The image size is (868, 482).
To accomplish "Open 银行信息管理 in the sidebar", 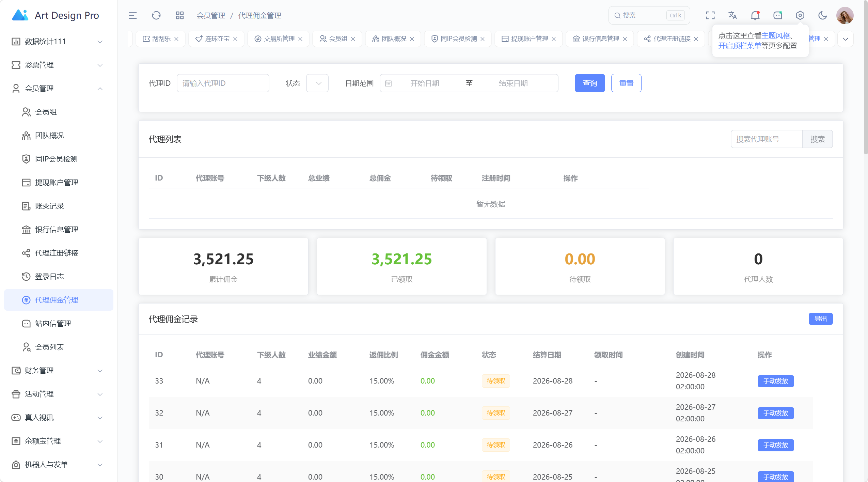I will pyautogui.click(x=59, y=229).
